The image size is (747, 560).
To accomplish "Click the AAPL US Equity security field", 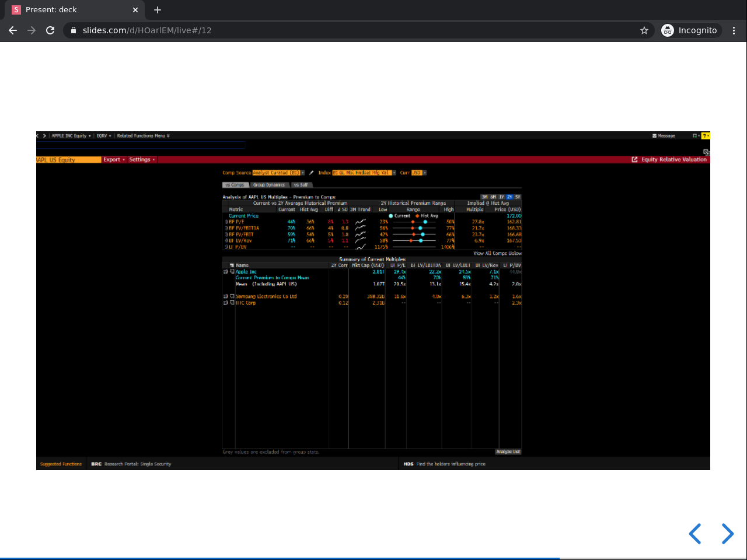I will [68, 160].
